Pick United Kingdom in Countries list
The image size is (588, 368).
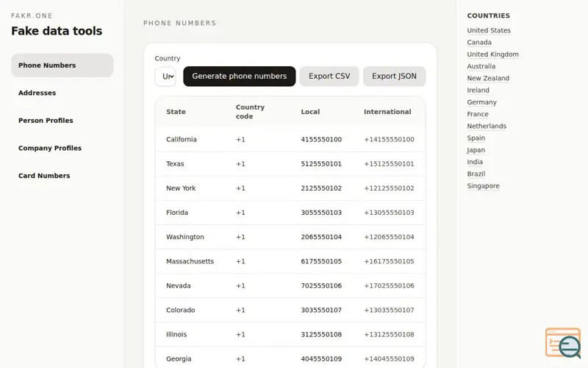tap(492, 54)
